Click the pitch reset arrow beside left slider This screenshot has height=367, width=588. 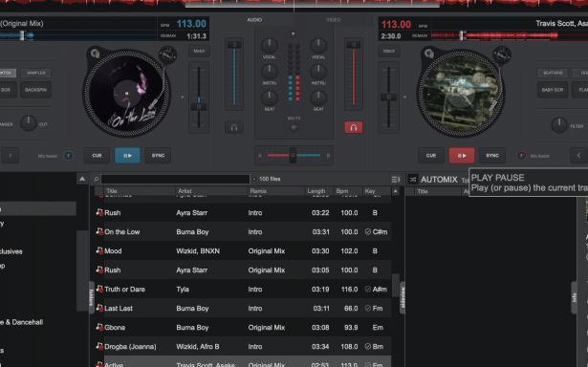click(x=183, y=97)
